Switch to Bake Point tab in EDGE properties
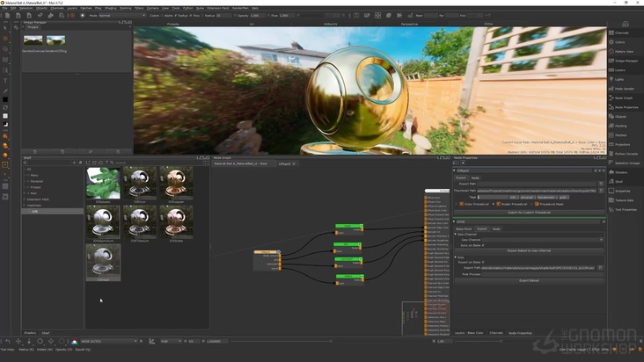Screen dimensions: 644x362 [x=464, y=228]
